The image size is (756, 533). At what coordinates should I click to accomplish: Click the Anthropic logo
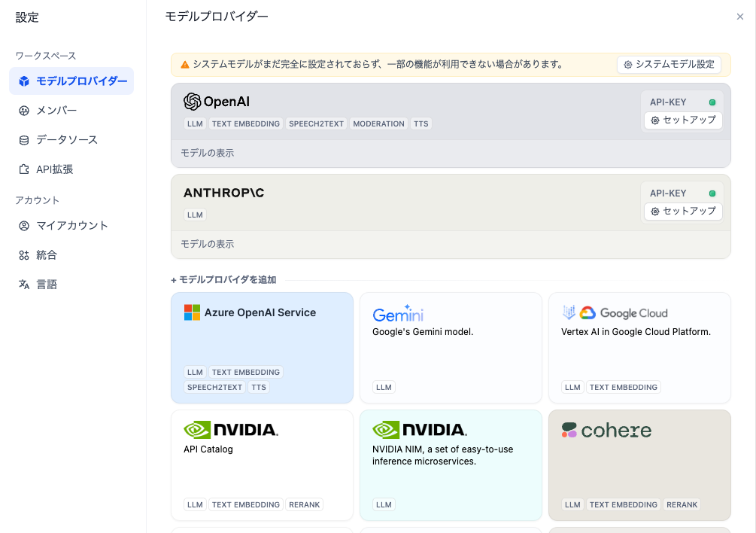point(223,193)
